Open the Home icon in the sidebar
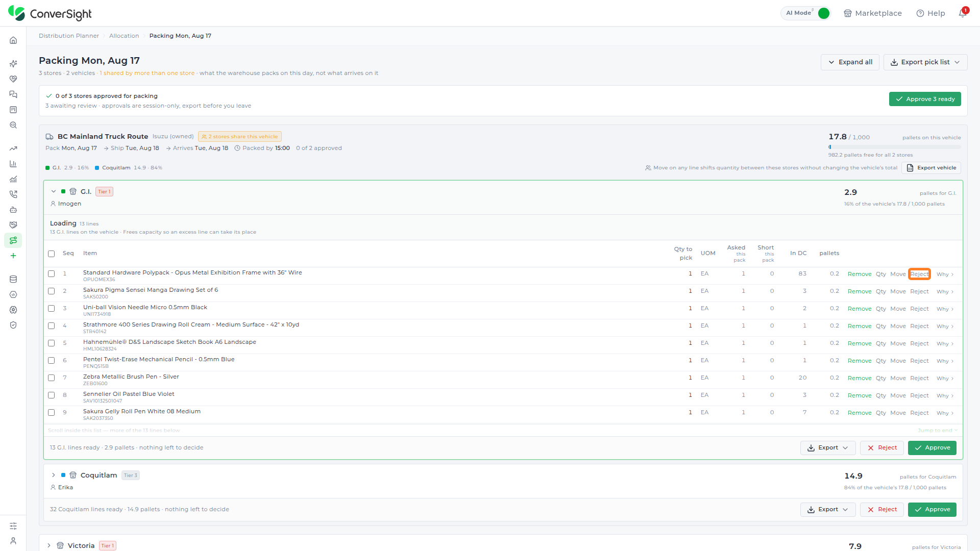 (x=13, y=40)
